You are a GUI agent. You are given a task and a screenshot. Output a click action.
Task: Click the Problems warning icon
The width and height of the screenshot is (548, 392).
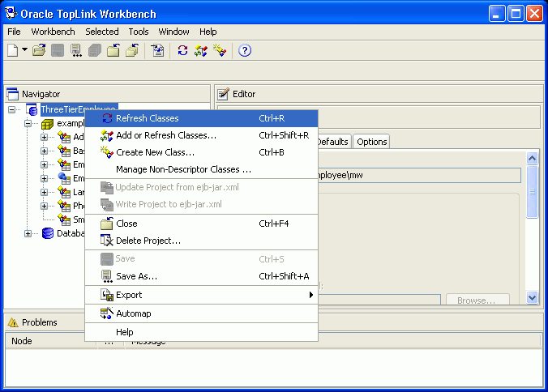(x=13, y=322)
